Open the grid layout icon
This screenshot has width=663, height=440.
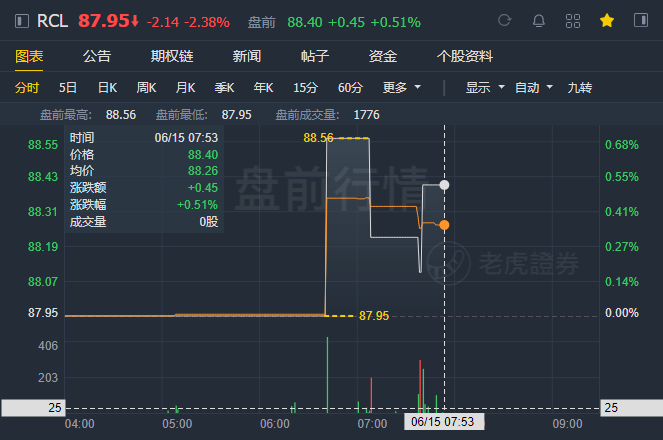pos(573,21)
